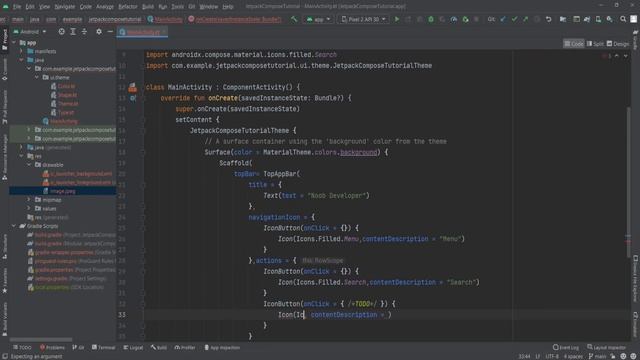
Task: Open the Build menu
Action: click(x=148, y=7)
